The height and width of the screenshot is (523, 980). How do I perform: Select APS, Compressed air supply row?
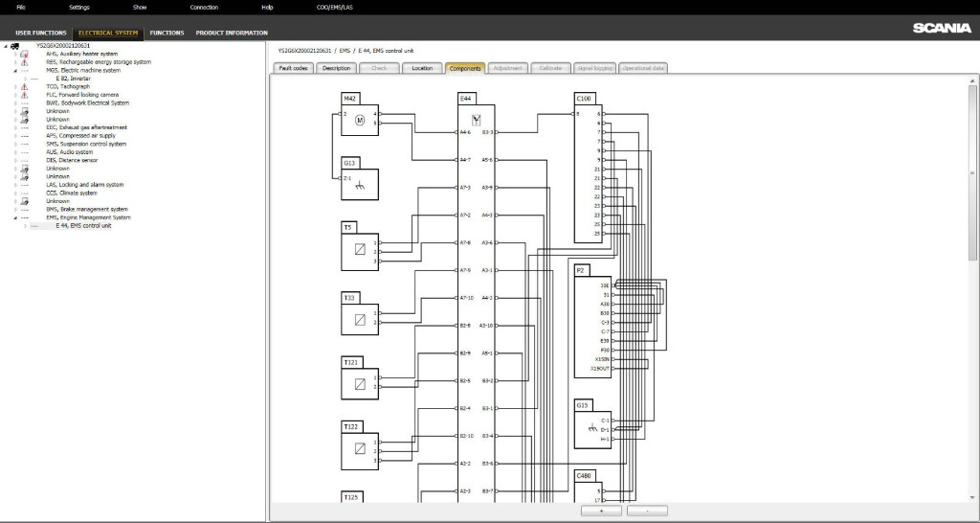click(x=80, y=136)
